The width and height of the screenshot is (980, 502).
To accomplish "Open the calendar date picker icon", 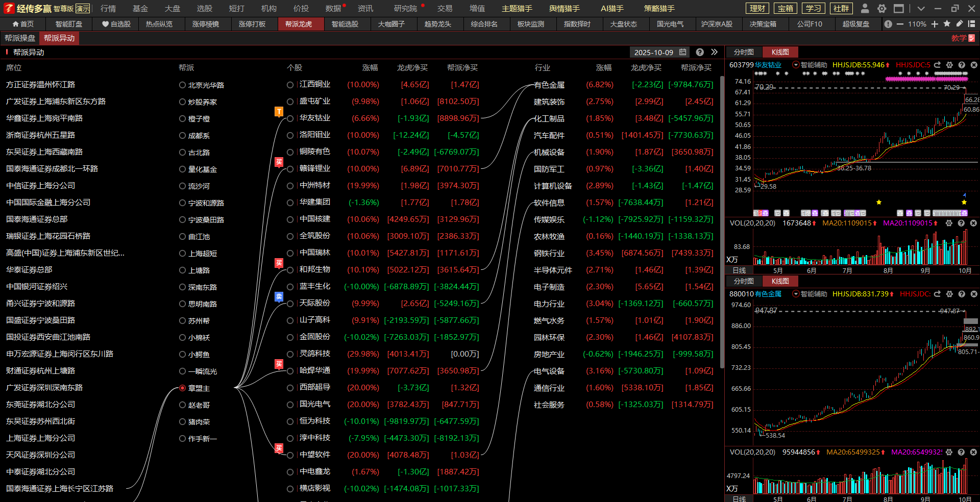I will click(683, 52).
